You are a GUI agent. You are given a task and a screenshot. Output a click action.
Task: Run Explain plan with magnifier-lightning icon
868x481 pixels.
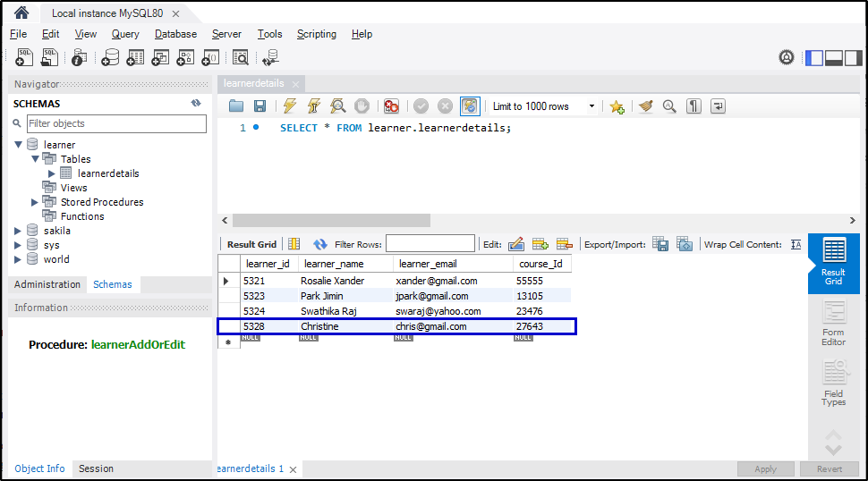tap(338, 106)
